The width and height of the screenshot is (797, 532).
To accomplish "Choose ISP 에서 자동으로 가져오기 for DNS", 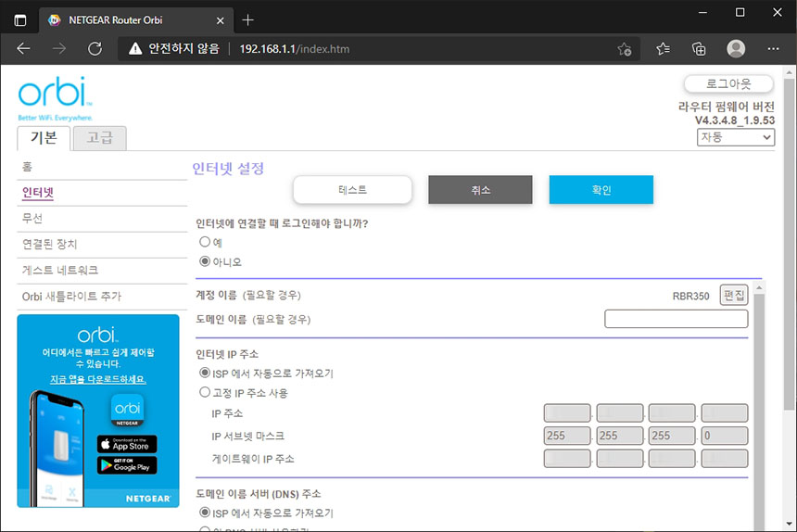I will tap(204, 513).
